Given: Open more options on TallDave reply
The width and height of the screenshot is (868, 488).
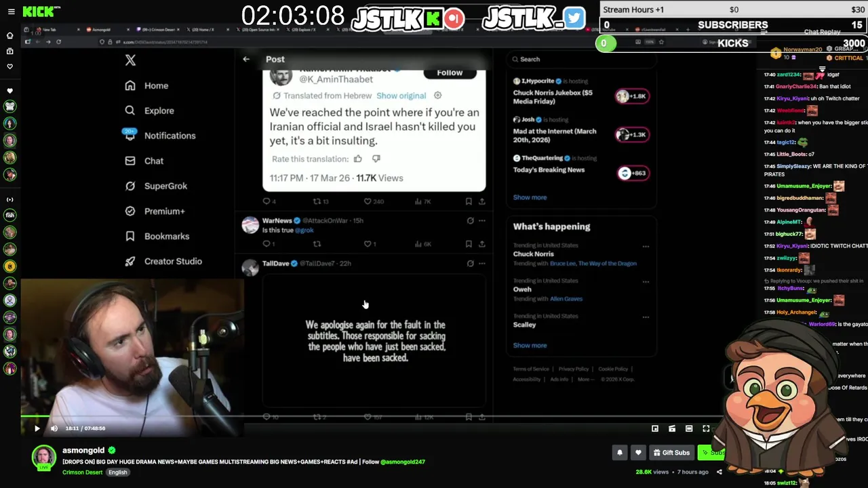Looking at the screenshot, I should (x=482, y=263).
